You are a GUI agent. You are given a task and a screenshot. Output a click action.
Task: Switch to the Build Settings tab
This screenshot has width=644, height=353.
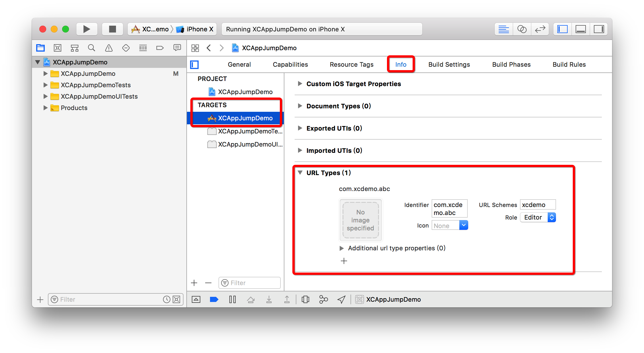pyautogui.click(x=449, y=64)
